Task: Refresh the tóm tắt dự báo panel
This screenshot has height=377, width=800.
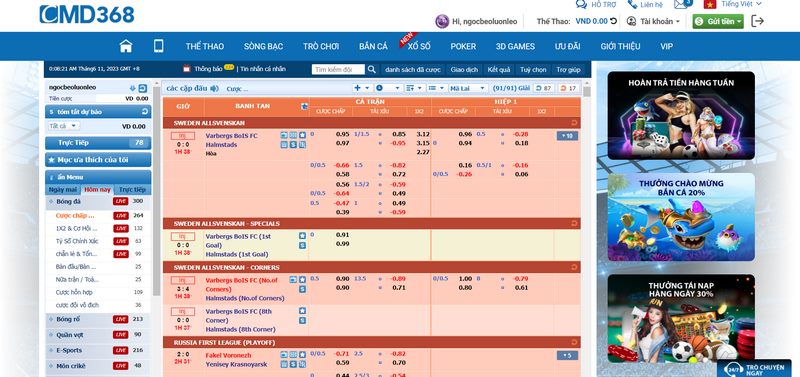Action: [x=145, y=112]
